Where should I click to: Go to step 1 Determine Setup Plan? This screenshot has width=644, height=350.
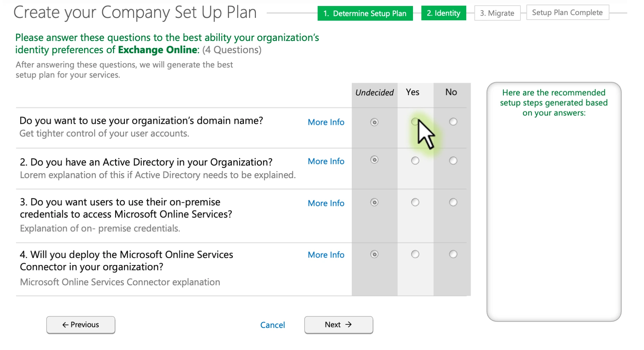365,13
